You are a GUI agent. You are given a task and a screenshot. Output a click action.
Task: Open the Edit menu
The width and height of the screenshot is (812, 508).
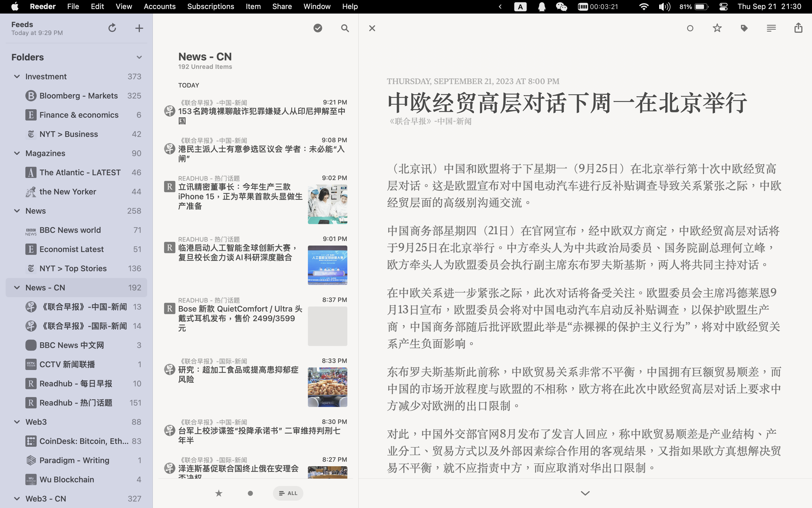click(97, 6)
